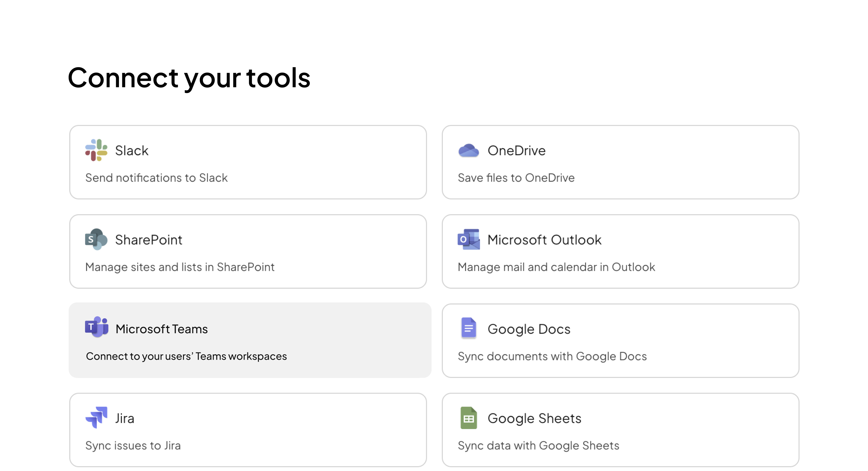
Task: Click 'Manage mail and calendar in Outlook' text
Action: tap(556, 267)
